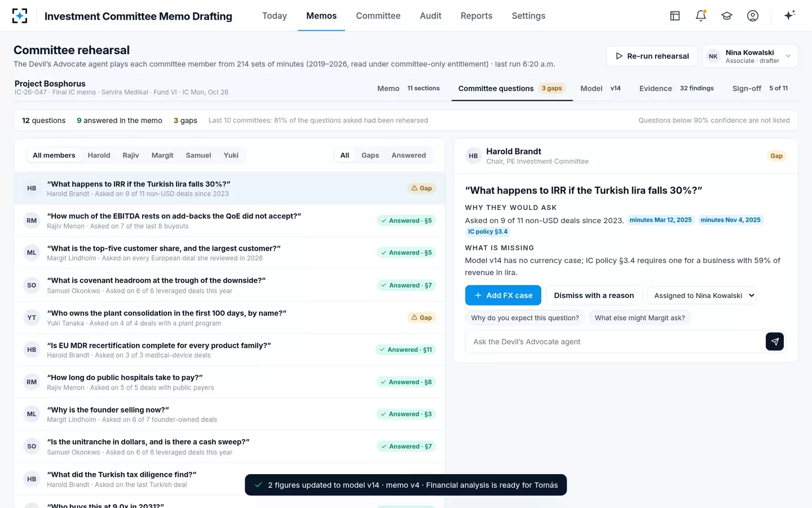Click the NK avatar for Nina Kowalski
This screenshot has width=812, height=508.
[x=713, y=56]
